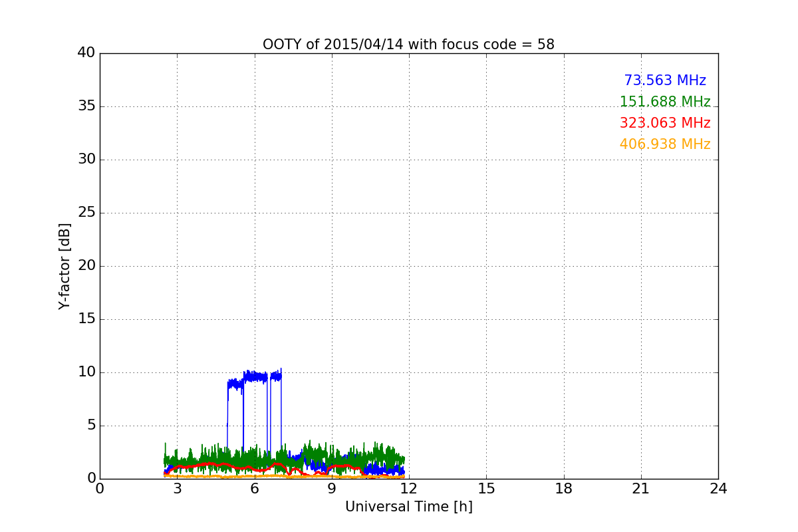
Task: Select the green 151.688 MHz legend label
Action: pyautogui.click(x=665, y=102)
